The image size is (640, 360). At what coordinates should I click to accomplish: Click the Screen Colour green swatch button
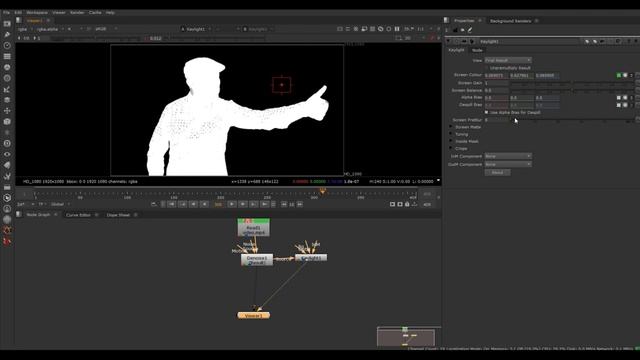click(x=619, y=76)
